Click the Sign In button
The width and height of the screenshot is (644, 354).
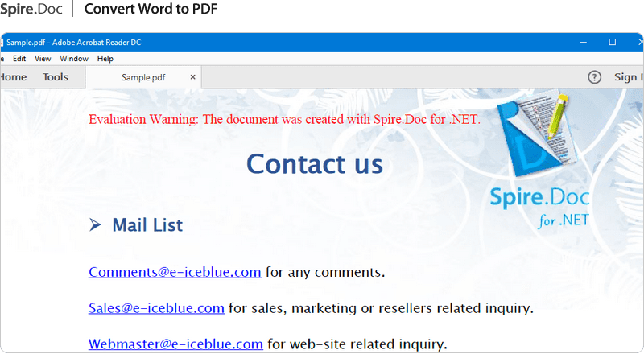pos(629,77)
